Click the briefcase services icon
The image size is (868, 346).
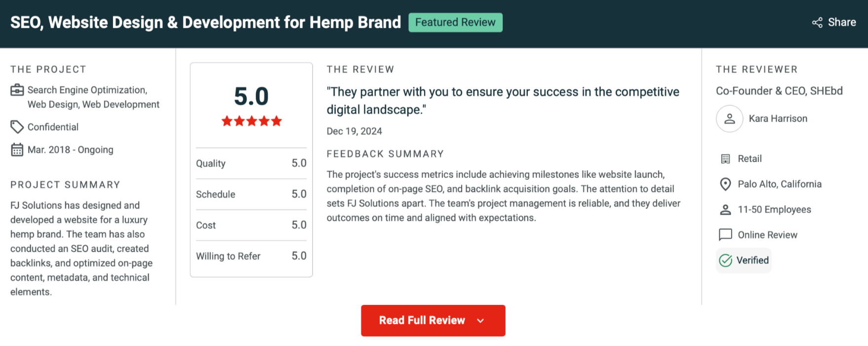click(17, 90)
